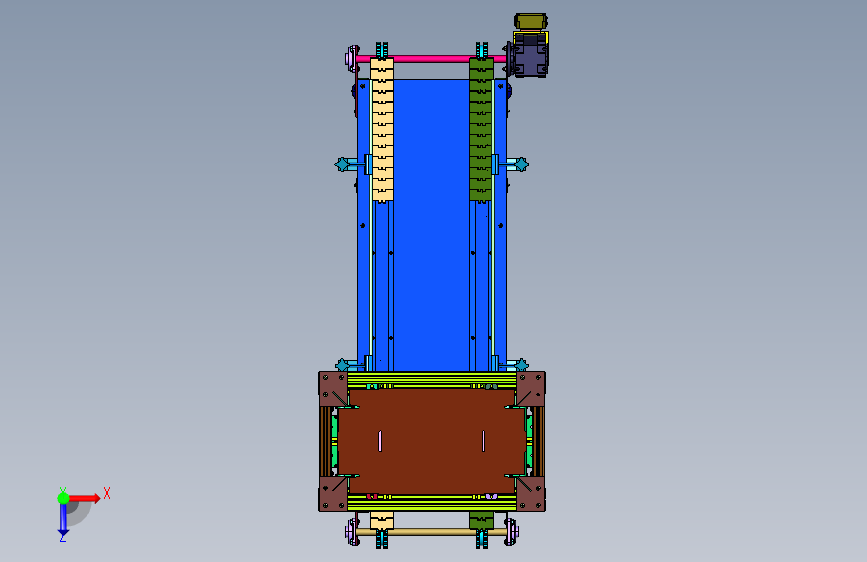The height and width of the screenshot is (562, 867).
Task: Click the red X axis arrow of the triad
Action: (x=84, y=498)
